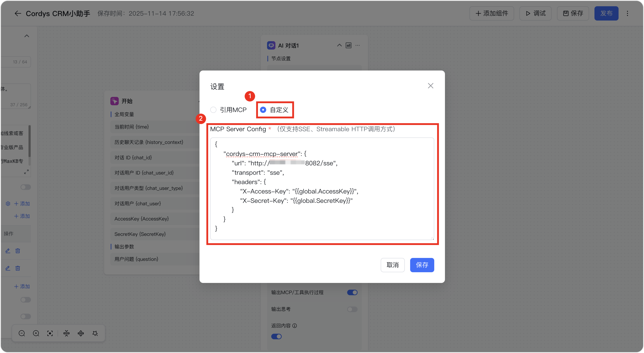The height and width of the screenshot is (353, 644).
Task: Collapse the left panel top chevron
Action: [27, 36]
